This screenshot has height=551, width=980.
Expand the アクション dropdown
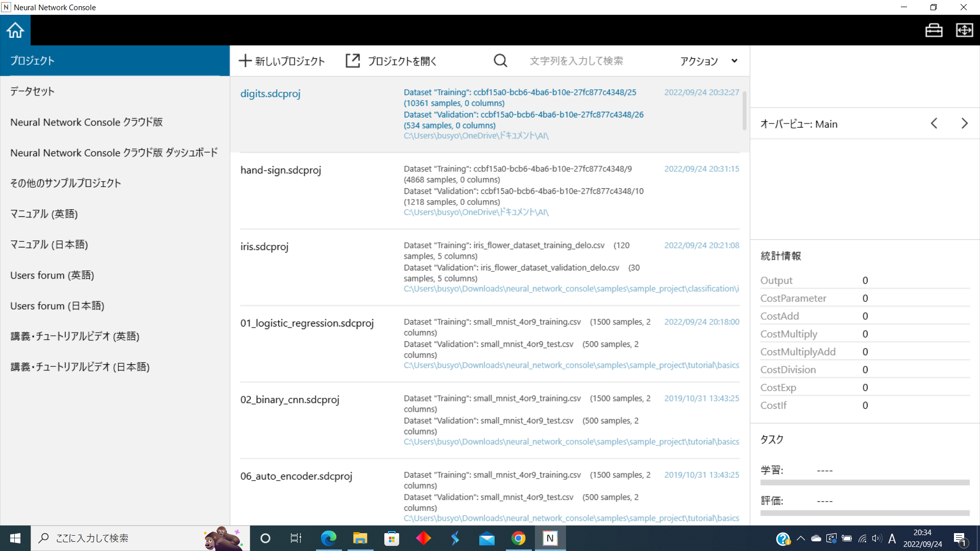tap(708, 61)
